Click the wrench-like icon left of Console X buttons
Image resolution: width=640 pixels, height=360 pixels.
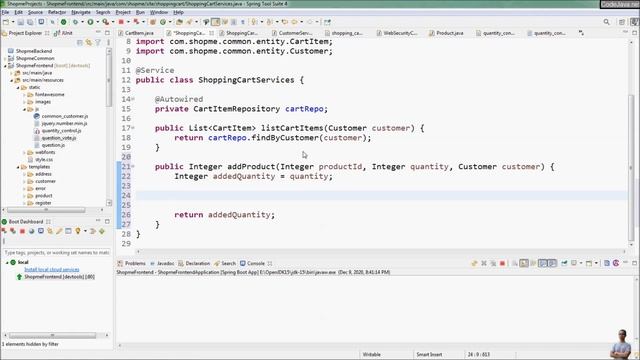click(x=474, y=264)
